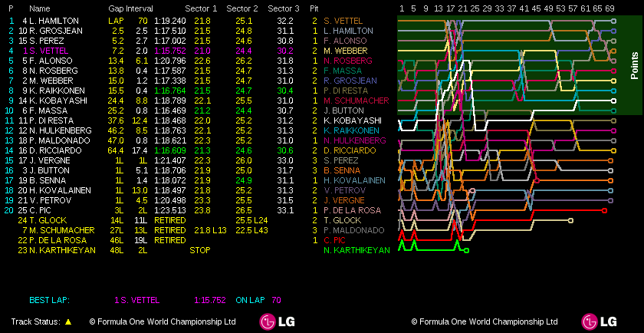Screen dimensions: 644x333
Task: Select the Gap column header
Action: pos(116,8)
